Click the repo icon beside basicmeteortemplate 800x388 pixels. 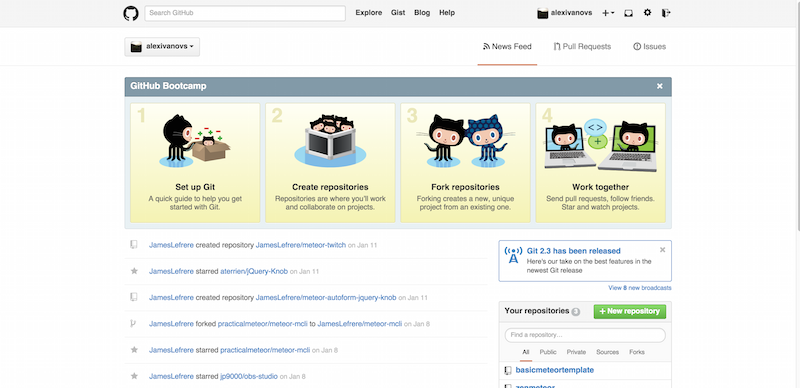pos(508,370)
